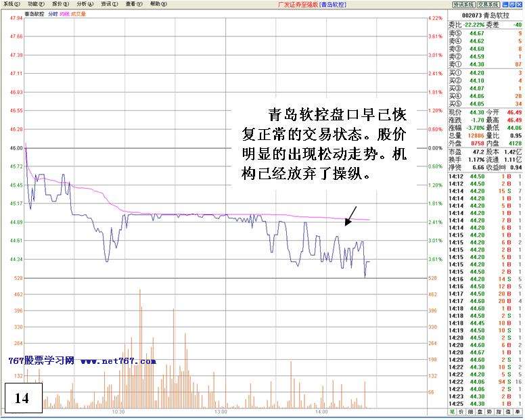This screenshot has width=525, height=420.
Task: Open the 分析 menu
Action: (x=85, y=4)
